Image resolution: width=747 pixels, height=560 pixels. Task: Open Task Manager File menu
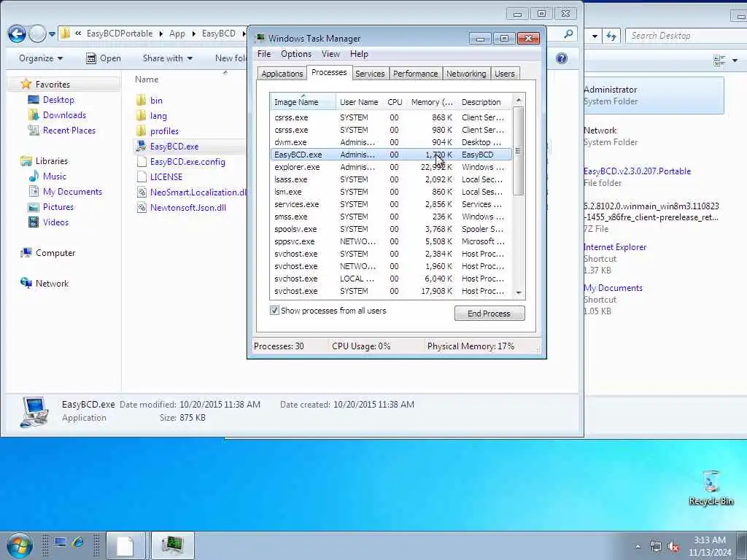click(264, 54)
